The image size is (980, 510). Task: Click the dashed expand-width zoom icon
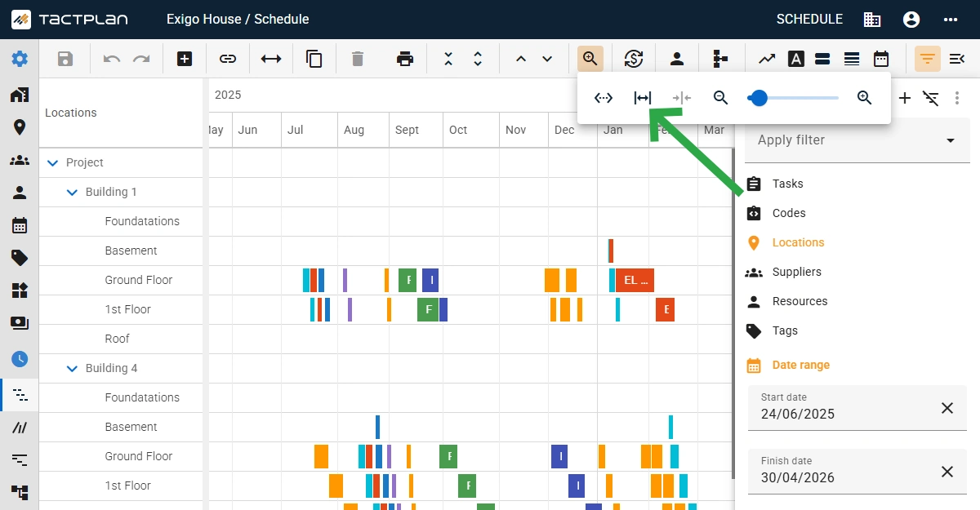pyautogui.click(x=604, y=98)
